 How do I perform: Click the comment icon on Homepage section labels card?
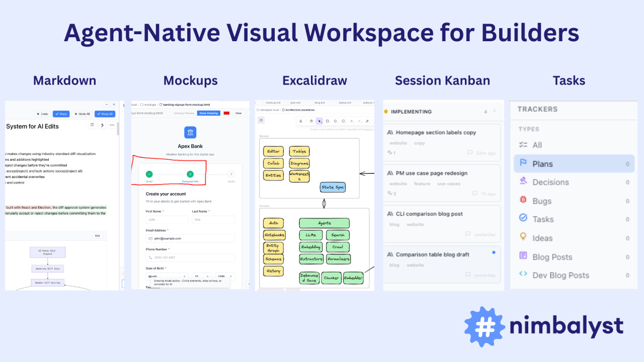pyautogui.click(x=470, y=152)
